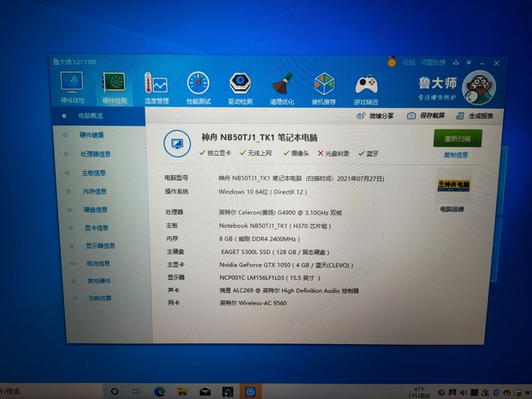Click the main disk EAGET S300L SSD
532x399 pixels.
[275, 252]
